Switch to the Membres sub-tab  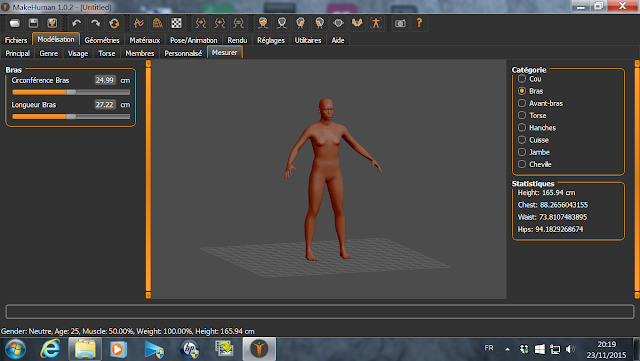pos(140,53)
